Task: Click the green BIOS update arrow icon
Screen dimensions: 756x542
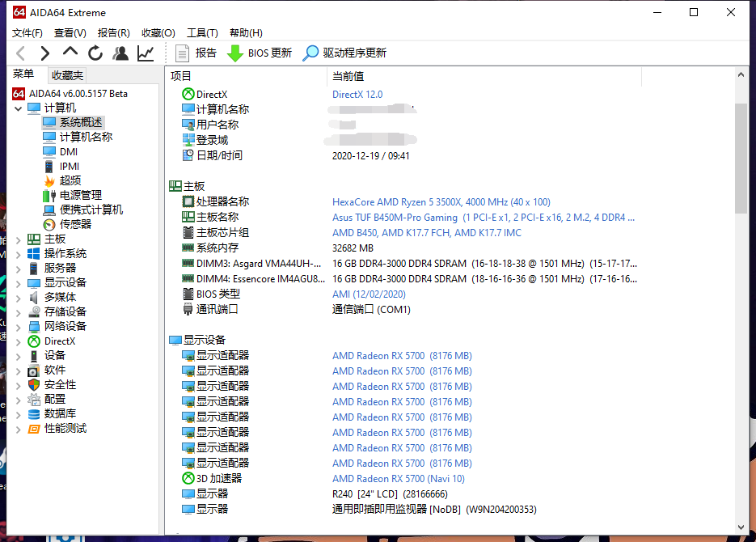Action: tap(234, 53)
